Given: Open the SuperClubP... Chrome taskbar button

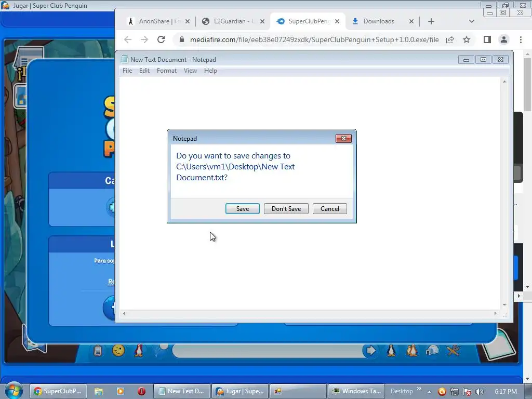Looking at the screenshot, I should (58, 391).
